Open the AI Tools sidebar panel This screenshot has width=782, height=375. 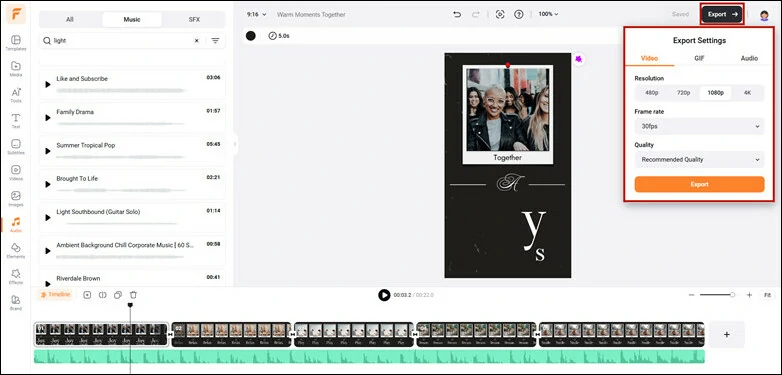(x=16, y=95)
